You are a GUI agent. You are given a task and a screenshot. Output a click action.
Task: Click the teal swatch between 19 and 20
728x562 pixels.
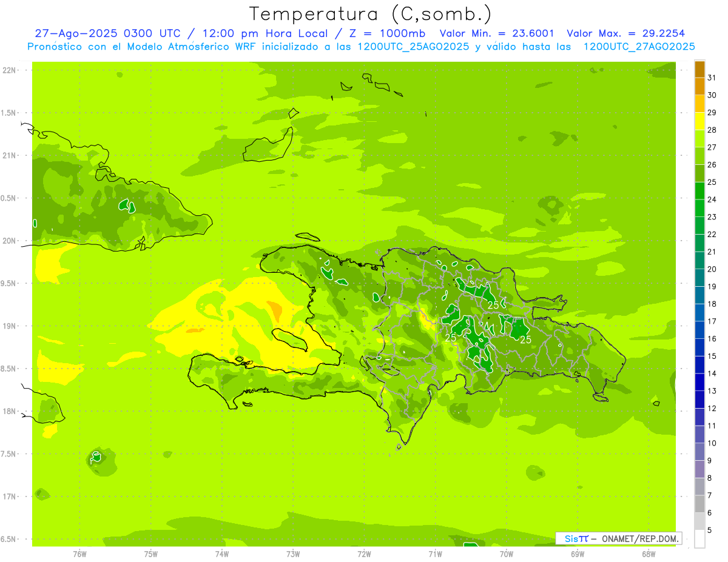699,278
